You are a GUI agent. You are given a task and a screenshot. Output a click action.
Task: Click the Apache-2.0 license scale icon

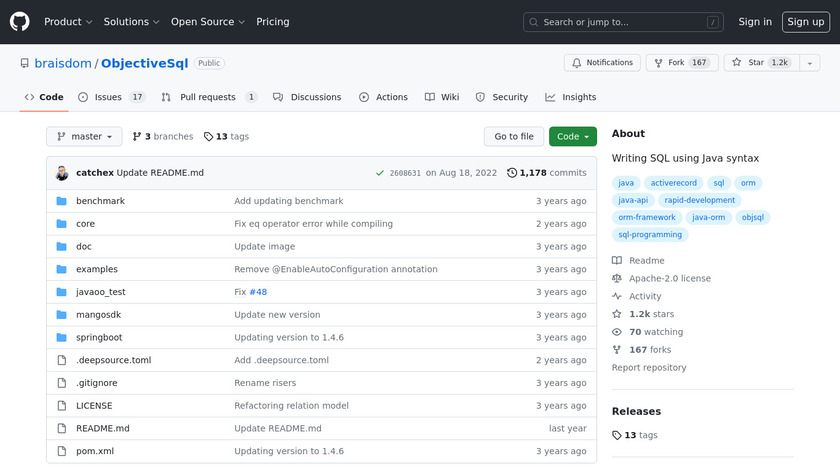pos(617,278)
